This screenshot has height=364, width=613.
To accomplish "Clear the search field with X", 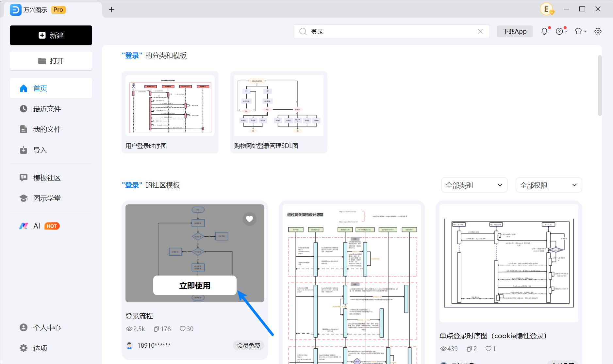I will click(480, 31).
